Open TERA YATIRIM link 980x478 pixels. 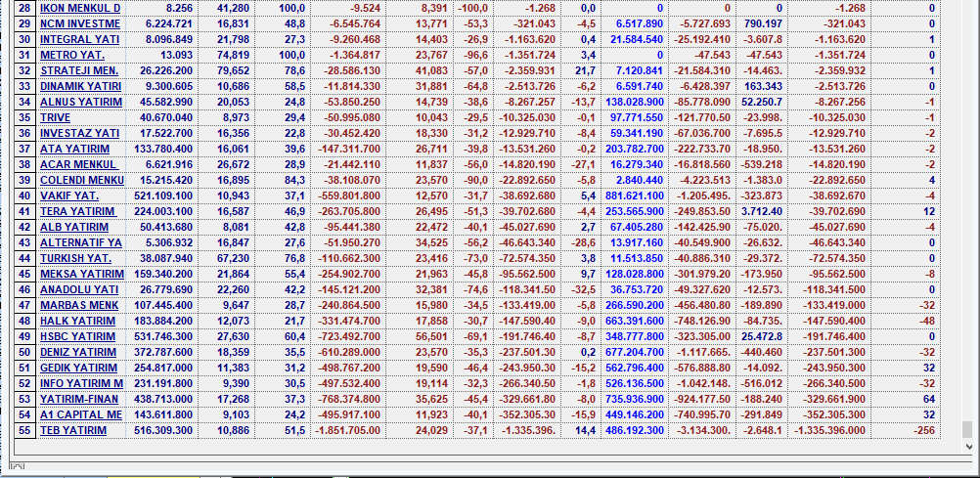point(77,211)
